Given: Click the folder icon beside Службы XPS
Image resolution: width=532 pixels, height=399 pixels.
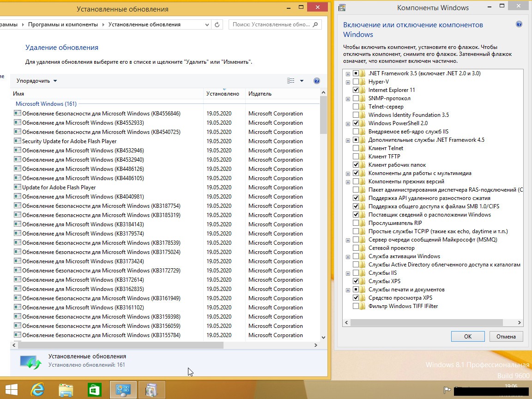Looking at the screenshot, I should coord(363,281).
